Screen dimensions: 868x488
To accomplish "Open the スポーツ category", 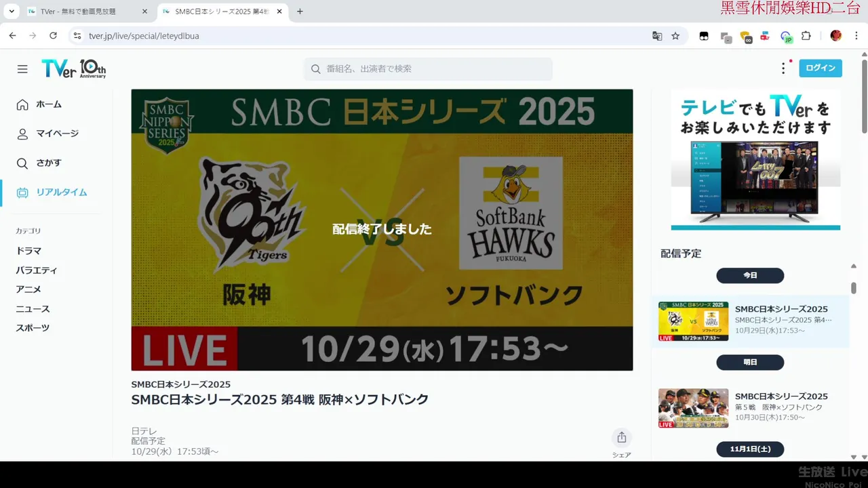I will coord(33,328).
